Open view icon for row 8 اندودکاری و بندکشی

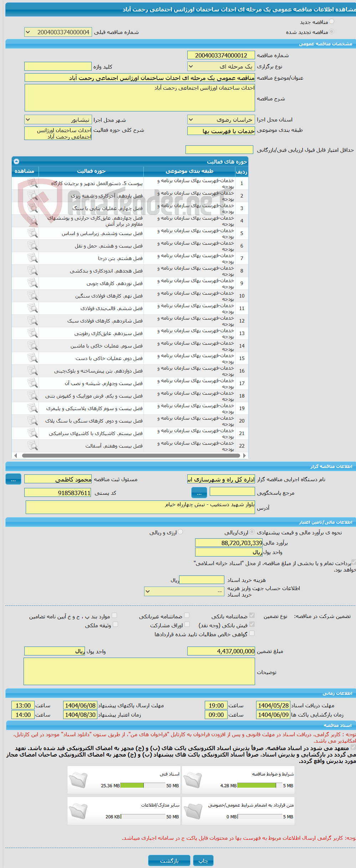(x=32, y=271)
